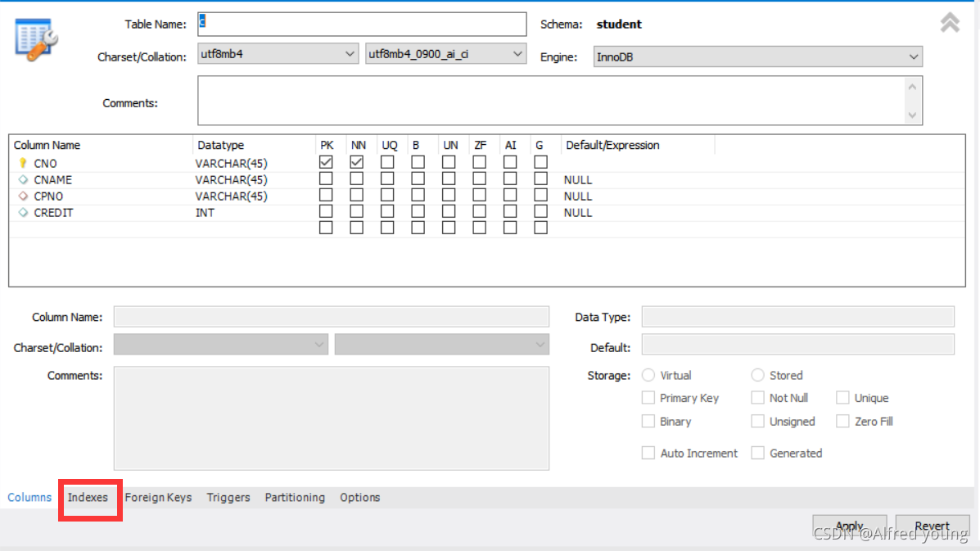Check G checkbox for CNAME row
The image size is (980, 551).
(x=540, y=178)
